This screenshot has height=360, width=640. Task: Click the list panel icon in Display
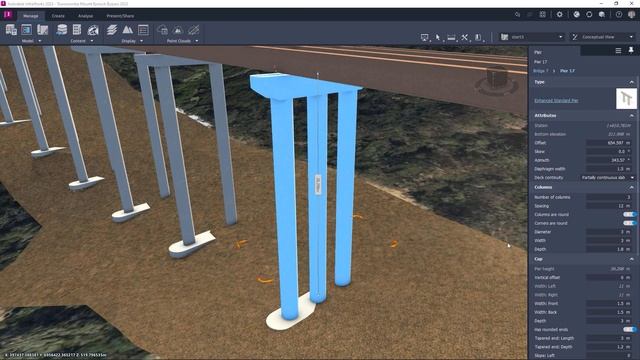tap(143, 30)
